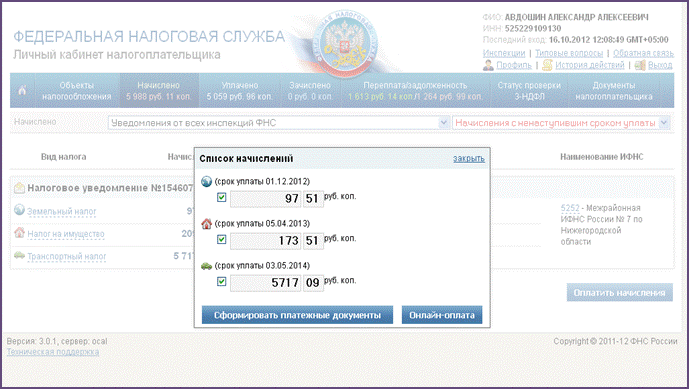Viewport: 689px width, 389px height.
Task: Open the Документы налогоплательщика tab
Action: pyautogui.click(x=613, y=91)
